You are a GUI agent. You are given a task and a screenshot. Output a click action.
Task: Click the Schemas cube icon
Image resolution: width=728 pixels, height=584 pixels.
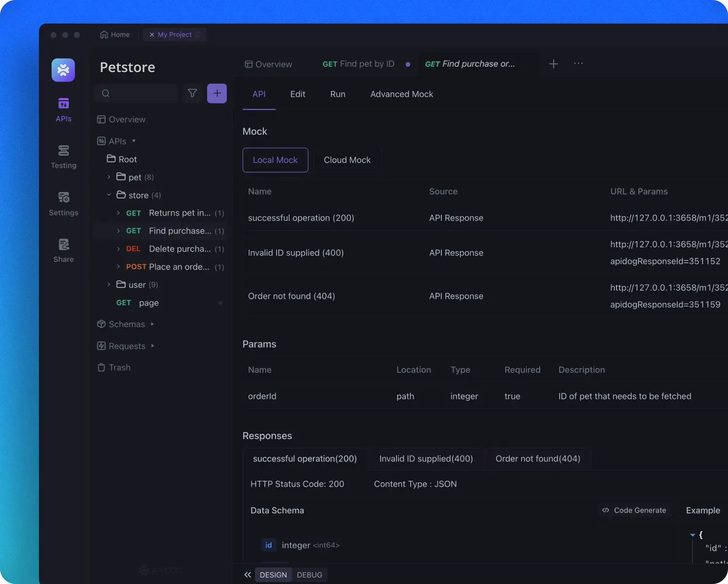tap(101, 324)
